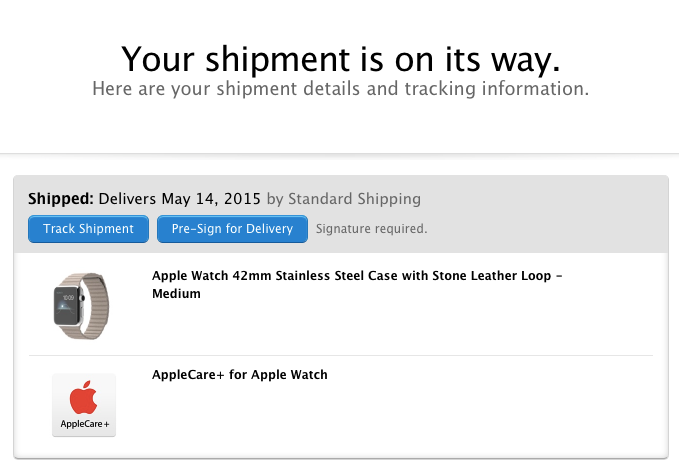Open Pre-Sign for Delivery
This screenshot has width=679, height=468.
click(232, 229)
